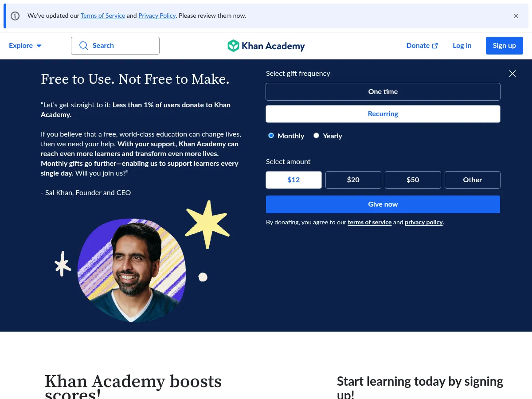Close the donation overlay panel

[x=512, y=74]
